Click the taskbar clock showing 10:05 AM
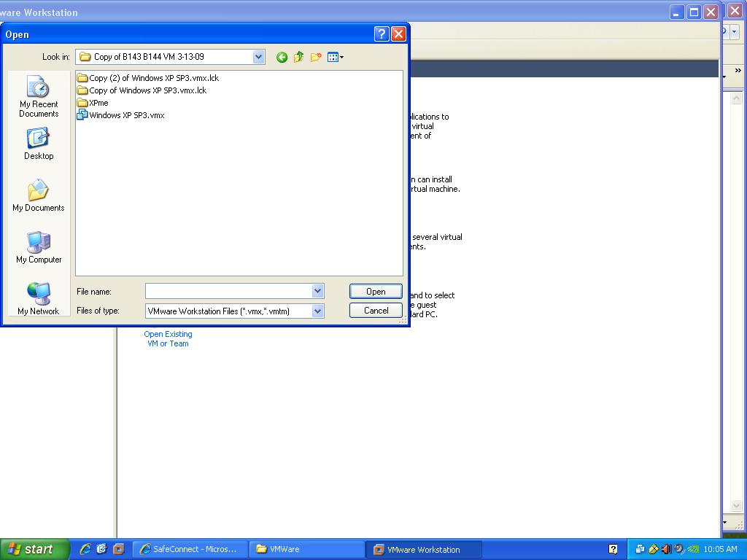The height and width of the screenshot is (560, 747). point(720,549)
